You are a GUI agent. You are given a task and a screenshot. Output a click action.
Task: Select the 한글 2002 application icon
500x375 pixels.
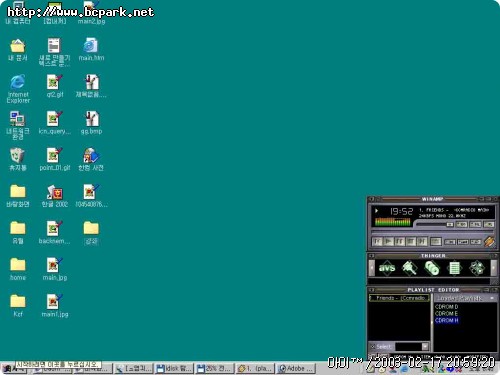(x=54, y=196)
